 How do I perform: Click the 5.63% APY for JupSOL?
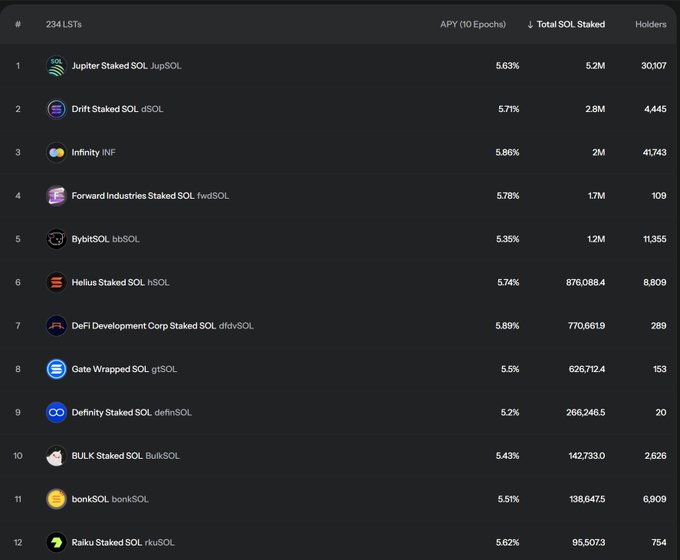point(507,66)
